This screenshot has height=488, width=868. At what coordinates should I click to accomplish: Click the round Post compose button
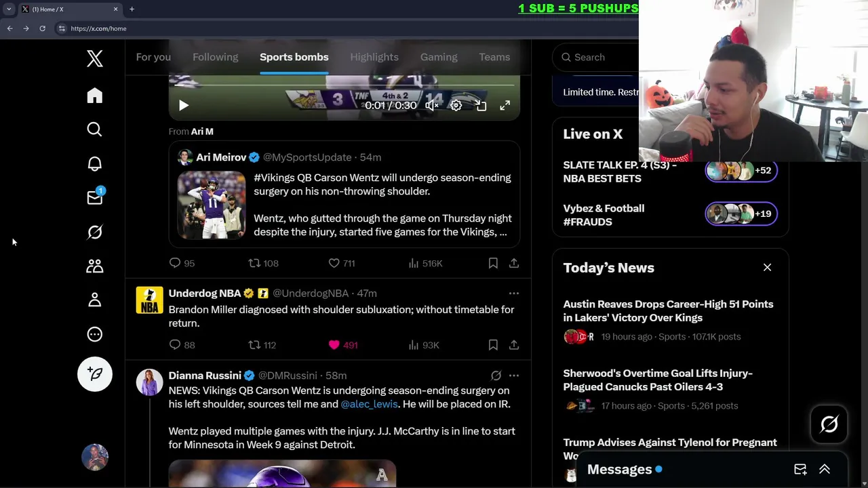pos(95,374)
